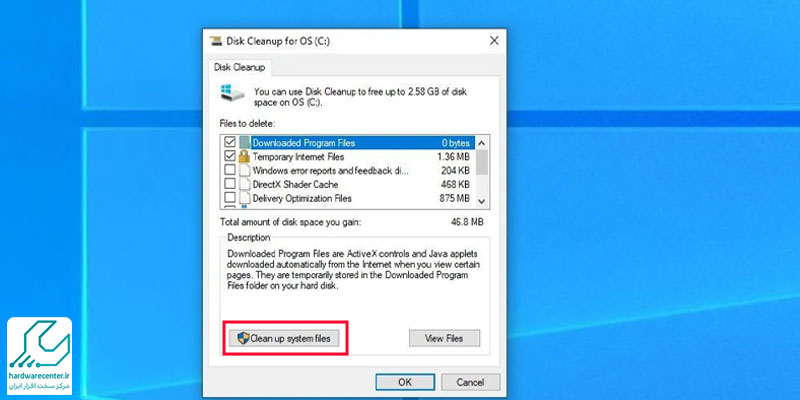Viewport: 800px width, 400px height.
Task: Enable the Windows error reports checkbox
Action: (230, 171)
